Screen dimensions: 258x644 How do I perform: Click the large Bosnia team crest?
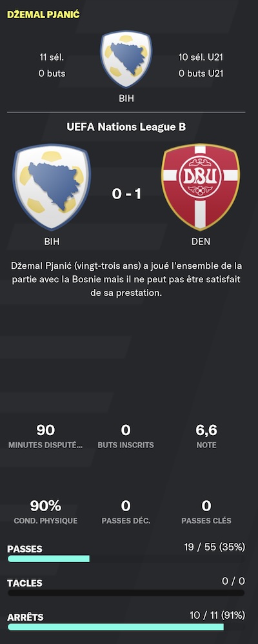click(52, 188)
